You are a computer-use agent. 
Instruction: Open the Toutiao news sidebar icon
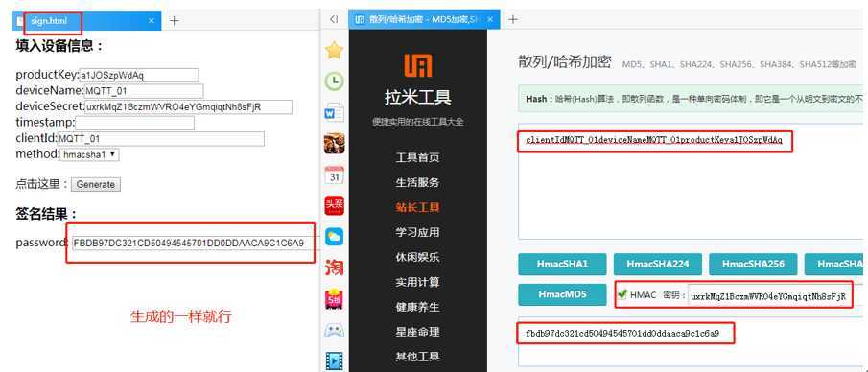[334, 205]
